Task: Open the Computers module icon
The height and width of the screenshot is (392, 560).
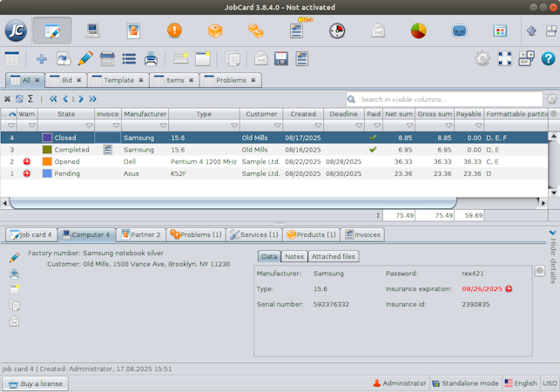Action: [x=93, y=30]
